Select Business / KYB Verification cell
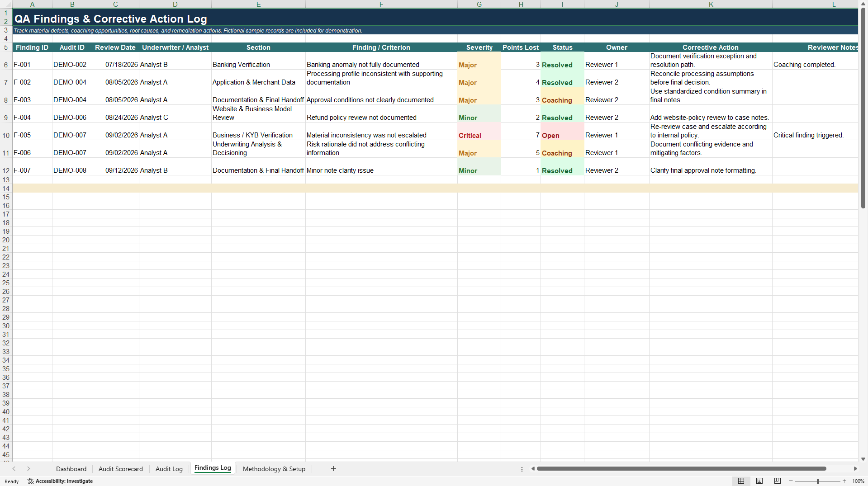The image size is (868, 486). pyautogui.click(x=258, y=131)
